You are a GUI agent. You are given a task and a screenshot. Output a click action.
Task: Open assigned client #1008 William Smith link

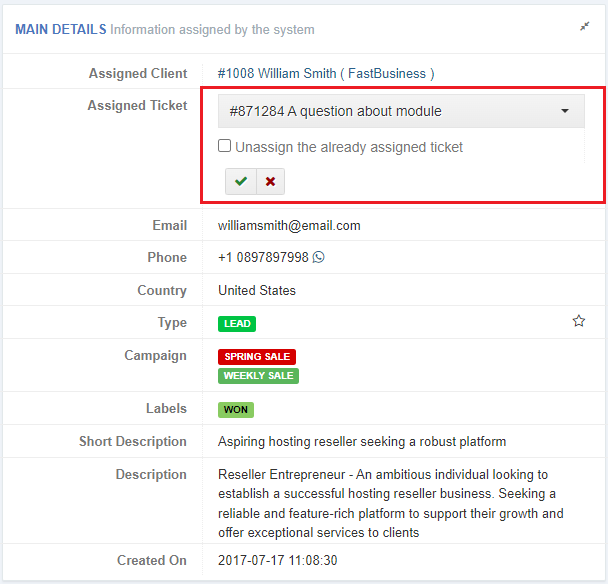click(x=326, y=73)
